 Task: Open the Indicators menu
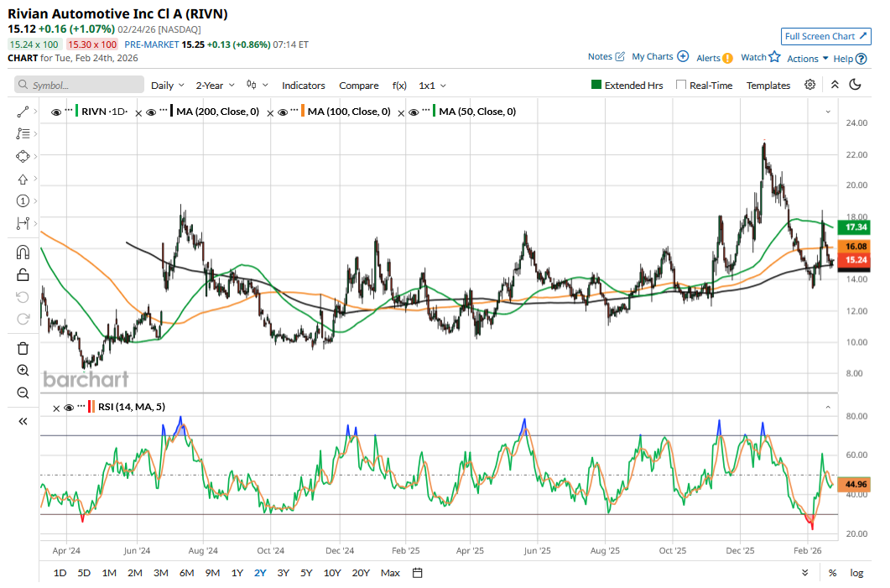303,86
